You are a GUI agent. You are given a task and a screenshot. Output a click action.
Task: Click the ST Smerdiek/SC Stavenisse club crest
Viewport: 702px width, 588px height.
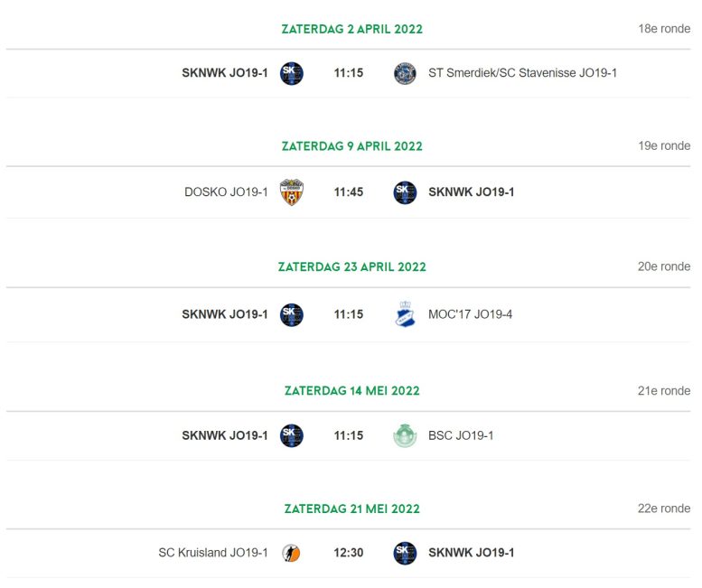405,73
